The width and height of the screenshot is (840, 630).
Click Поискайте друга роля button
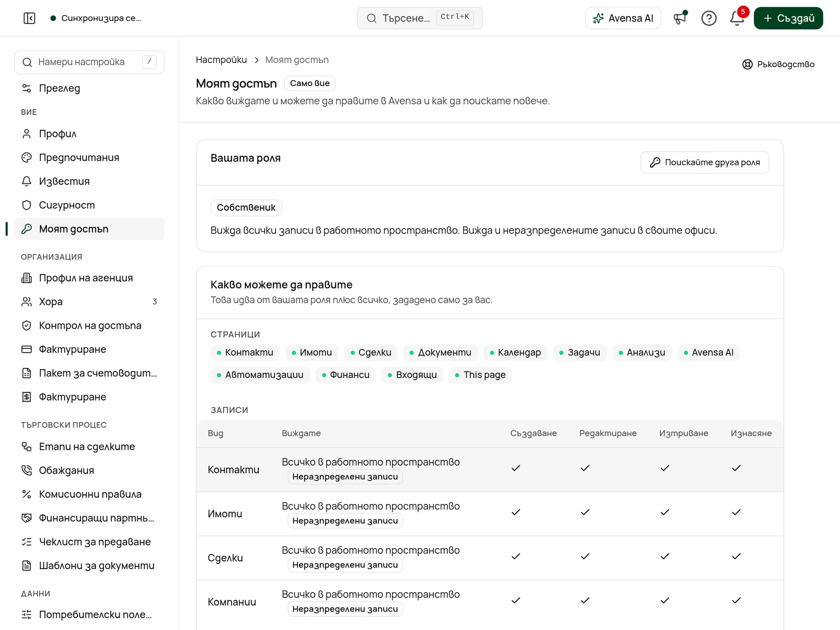[x=705, y=162]
